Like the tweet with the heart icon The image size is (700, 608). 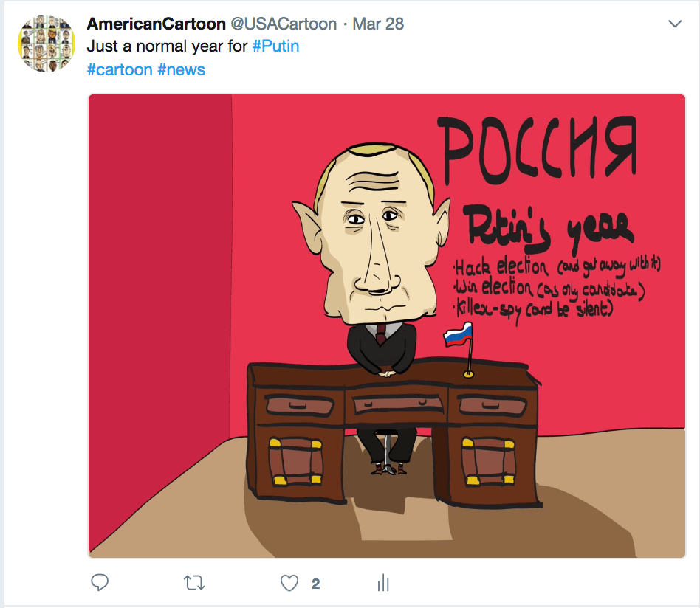click(289, 583)
